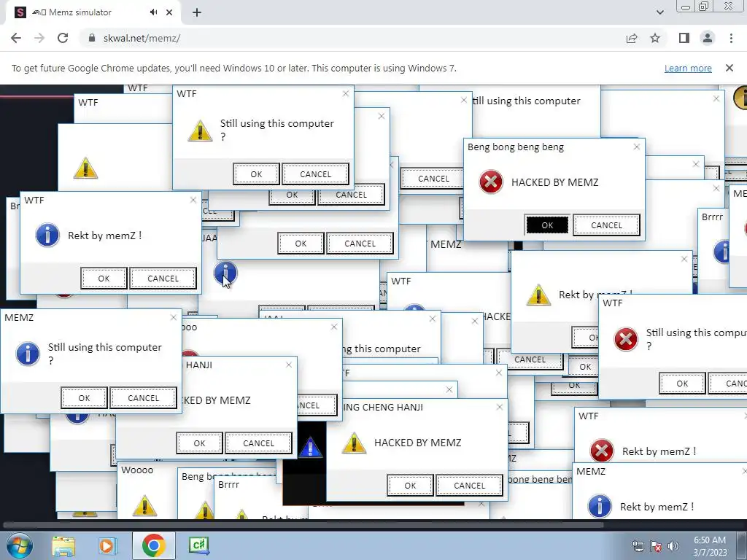Click the warning icon in the top WTF dialog
747x560 pixels.
pos(200,131)
